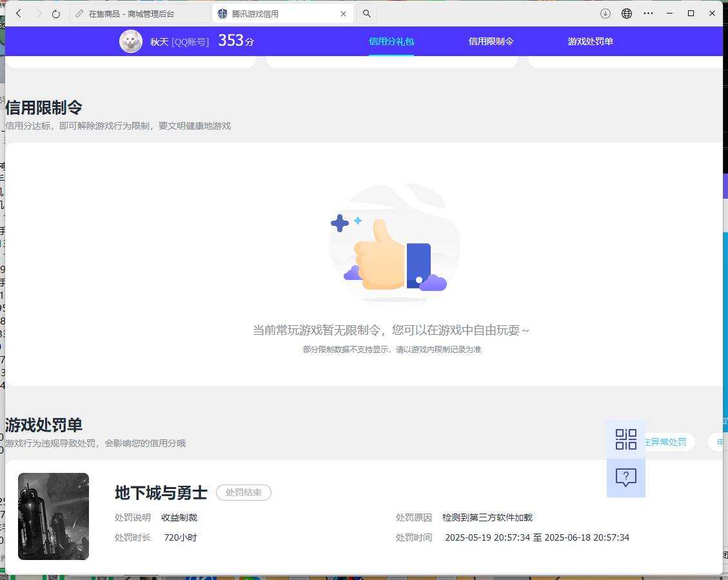
Task: Minimize the browser window
Action: coord(669,14)
